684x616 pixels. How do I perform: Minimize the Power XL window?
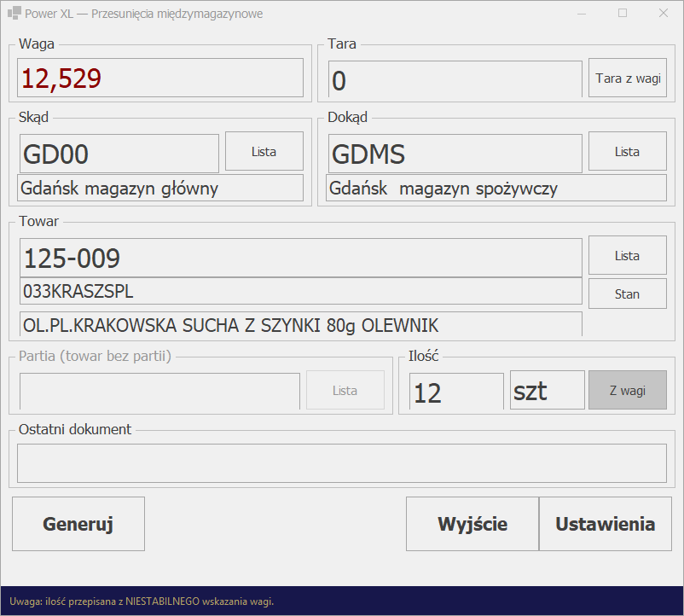(x=582, y=13)
